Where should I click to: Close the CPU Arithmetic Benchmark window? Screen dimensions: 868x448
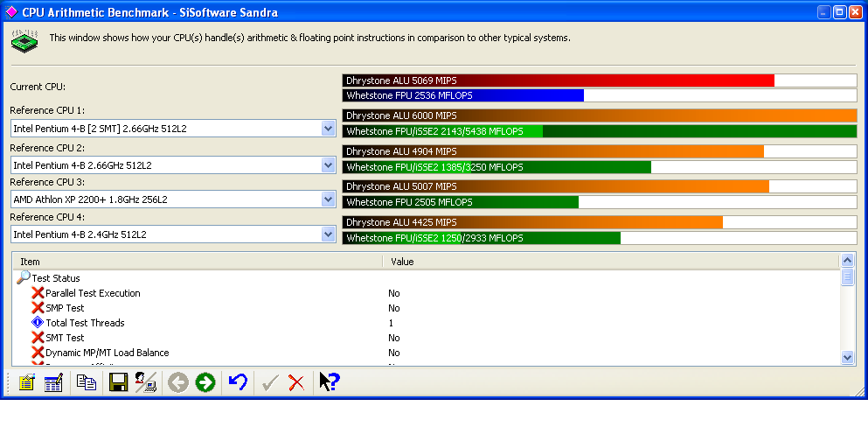(x=856, y=12)
